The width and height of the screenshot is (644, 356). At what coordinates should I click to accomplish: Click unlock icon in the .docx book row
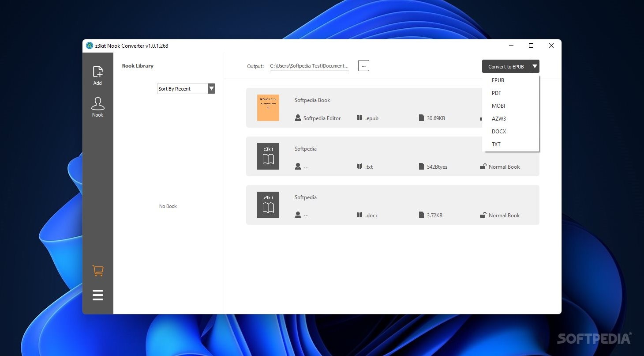coord(483,215)
